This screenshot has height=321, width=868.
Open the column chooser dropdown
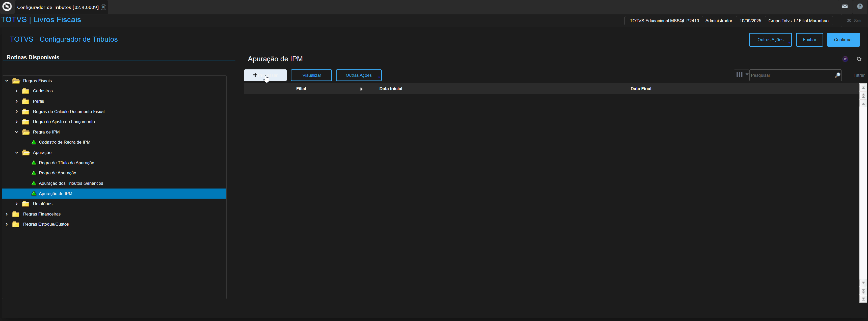click(x=742, y=74)
